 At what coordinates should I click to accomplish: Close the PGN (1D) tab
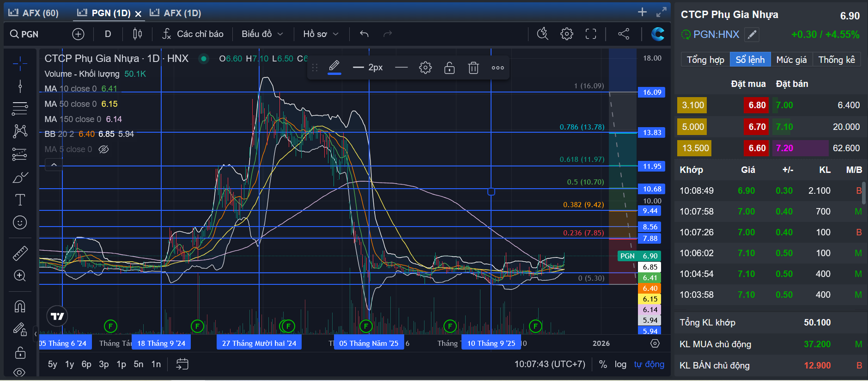tap(138, 14)
